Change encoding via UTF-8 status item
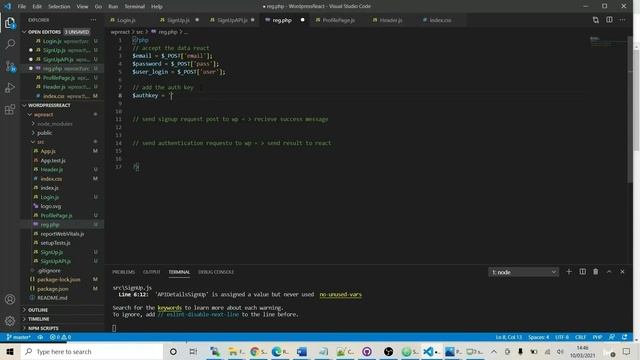The width and height of the screenshot is (640, 360). point(562,337)
